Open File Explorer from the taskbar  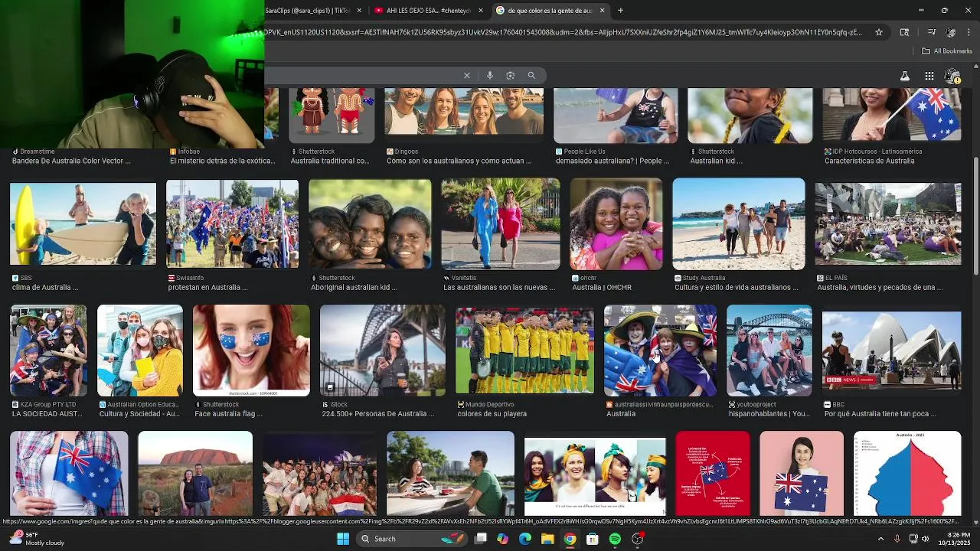tap(547, 539)
